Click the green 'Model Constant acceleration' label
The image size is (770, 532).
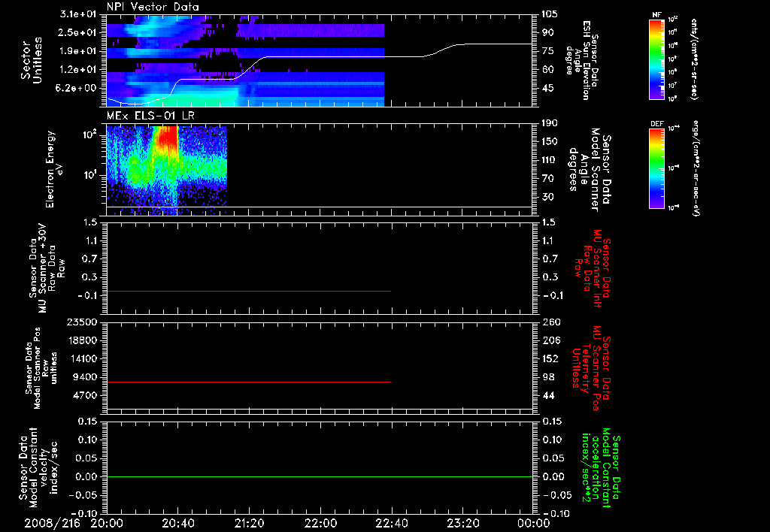[600, 467]
